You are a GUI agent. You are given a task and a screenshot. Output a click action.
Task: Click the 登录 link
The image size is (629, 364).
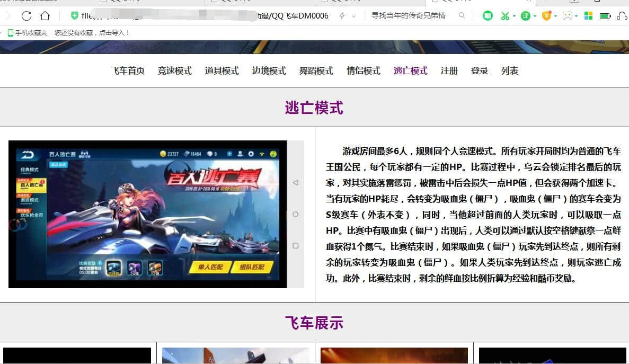[x=479, y=70]
